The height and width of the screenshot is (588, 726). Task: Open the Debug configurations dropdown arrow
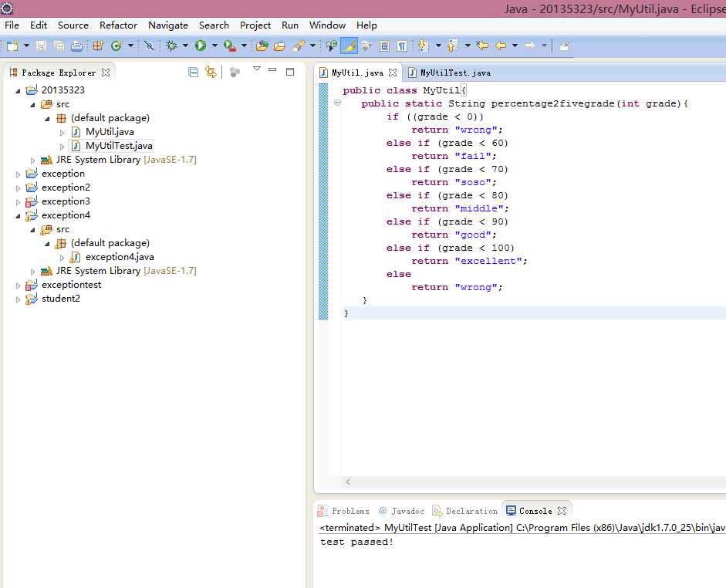[185, 46]
